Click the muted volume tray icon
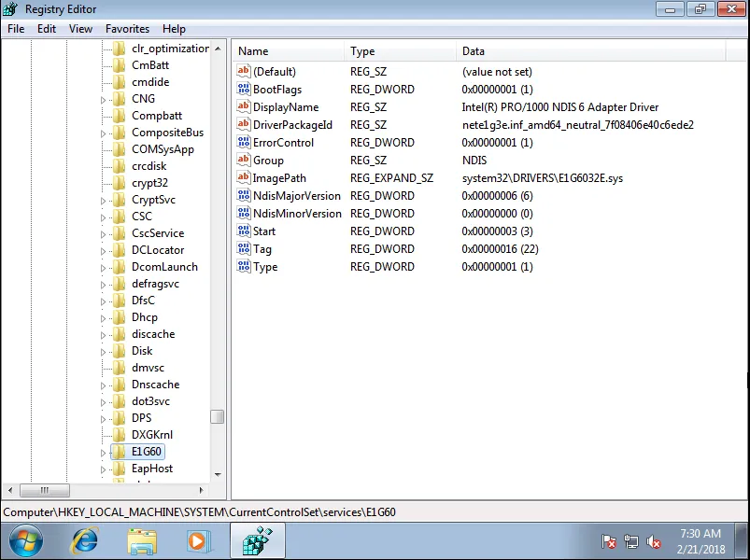Viewport: 750px width, 560px height. tap(654, 542)
